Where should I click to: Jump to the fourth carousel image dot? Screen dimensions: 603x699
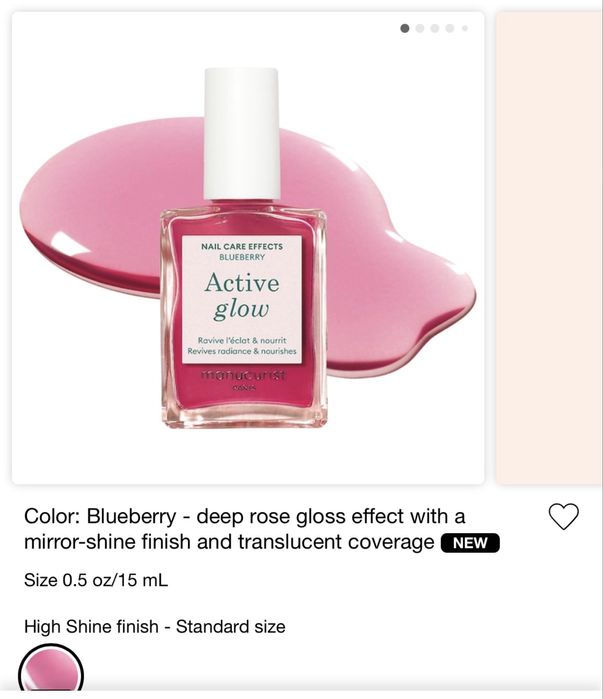(450, 29)
